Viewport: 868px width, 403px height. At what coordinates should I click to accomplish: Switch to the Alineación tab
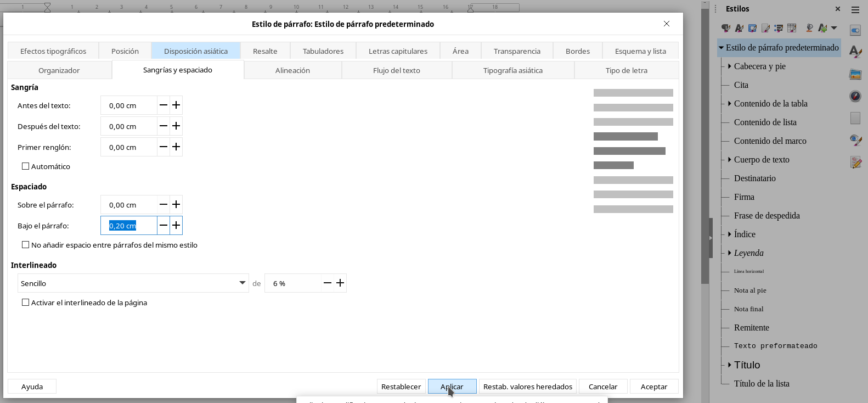pos(292,70)
